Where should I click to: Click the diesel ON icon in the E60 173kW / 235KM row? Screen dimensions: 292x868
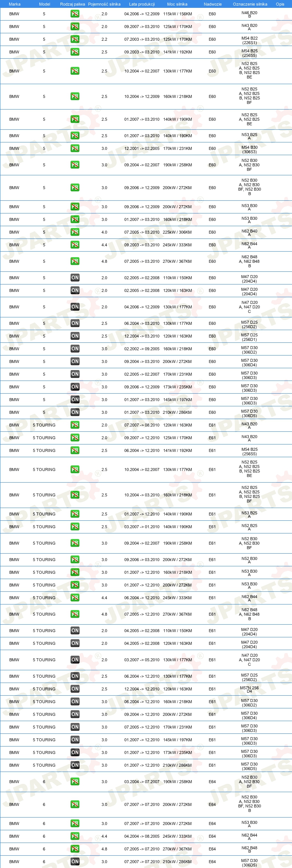(x=75, y=387)
